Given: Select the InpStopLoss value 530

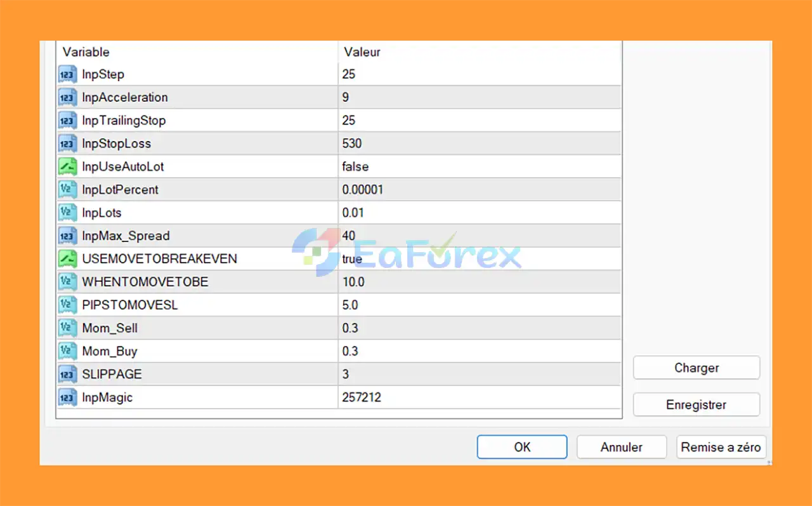Looking at the screenshot, I should point(352,143).
